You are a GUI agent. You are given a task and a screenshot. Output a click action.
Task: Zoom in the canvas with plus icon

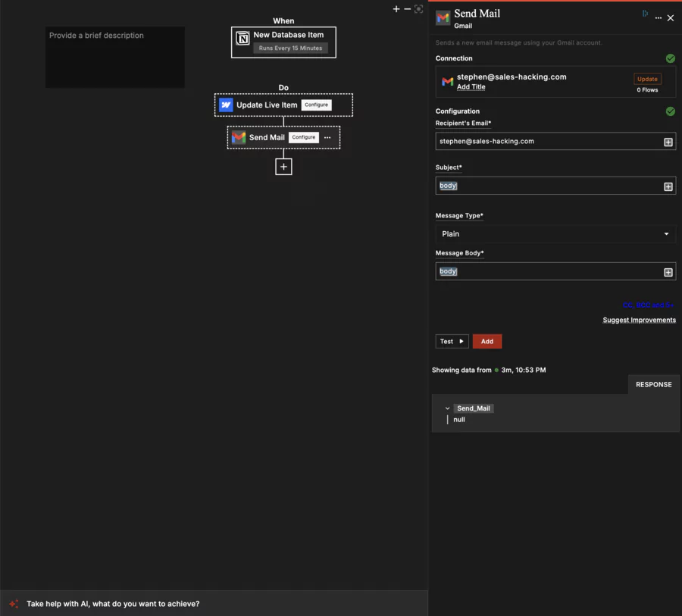click(x=396, y=9)
